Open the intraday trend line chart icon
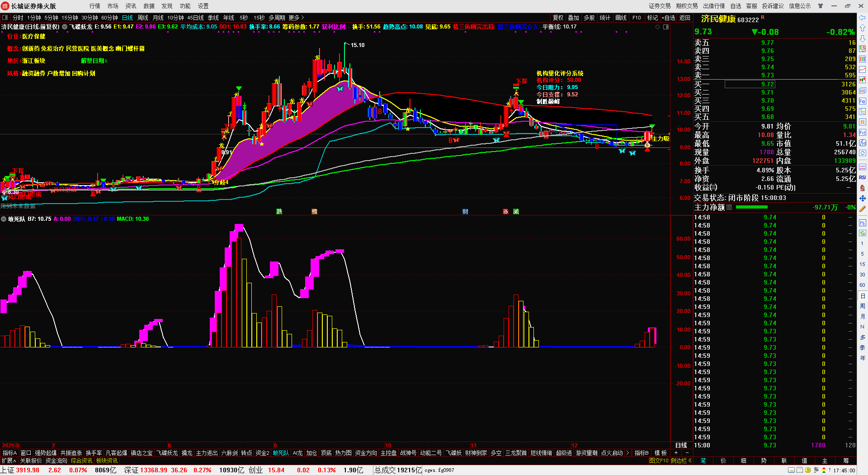Screen dimensions: 868x475 [x=863, y=70]
